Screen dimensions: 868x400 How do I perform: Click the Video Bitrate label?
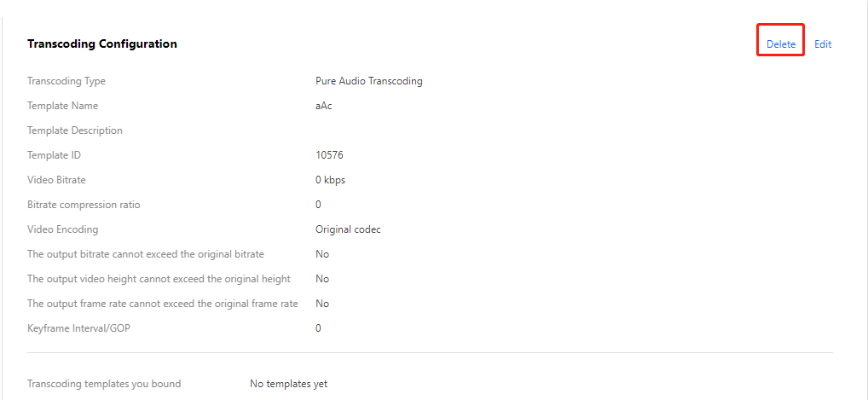[x=56, y=180]
